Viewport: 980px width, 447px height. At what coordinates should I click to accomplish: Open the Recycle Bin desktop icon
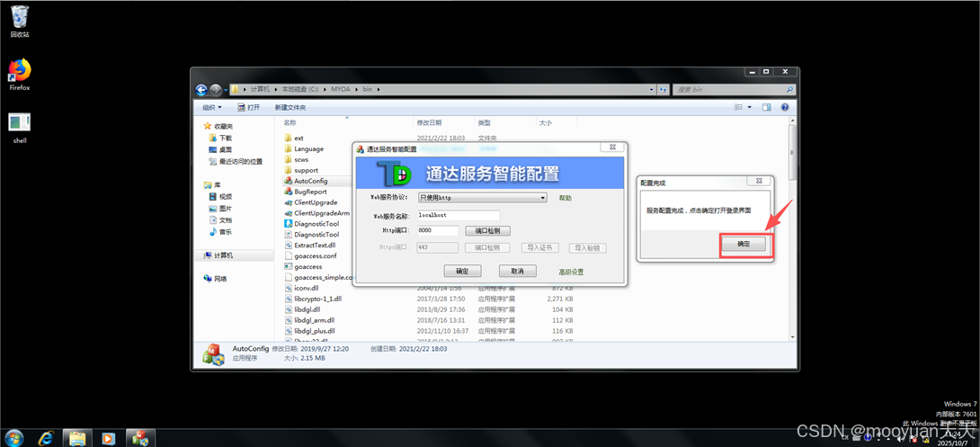(x=20, y=21)
